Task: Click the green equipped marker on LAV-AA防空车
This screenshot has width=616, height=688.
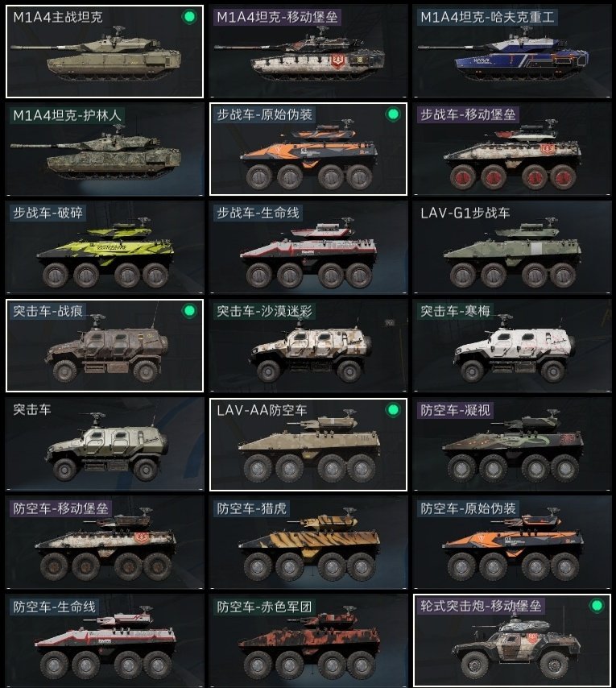Action: (393, 410)
